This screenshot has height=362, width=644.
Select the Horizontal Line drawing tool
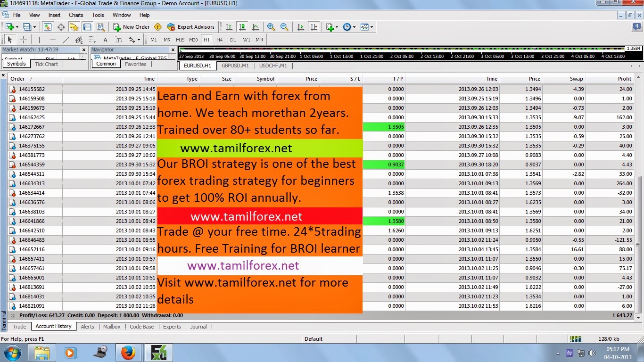tap(53, 40)
